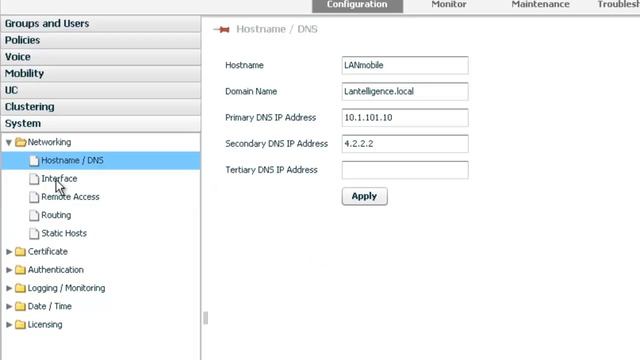Viewport: 640px width, 360px height.
Task: Click the page icon beside Interface
Action: click(34, 179)
